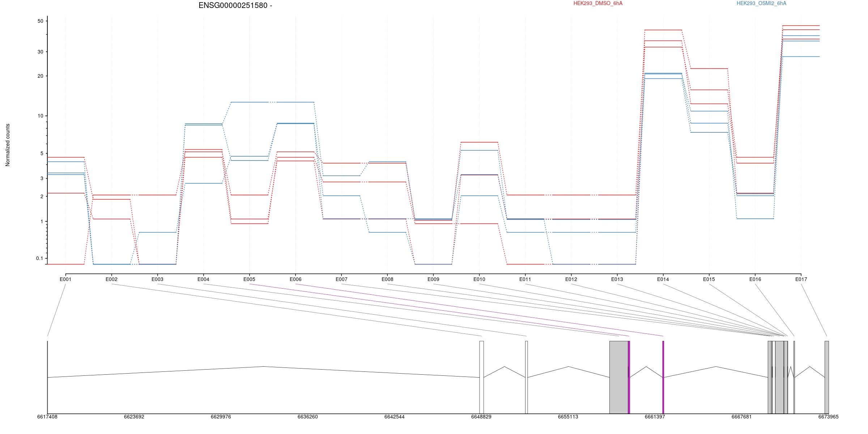Click the highest red line segment above E010

(480, 142)
